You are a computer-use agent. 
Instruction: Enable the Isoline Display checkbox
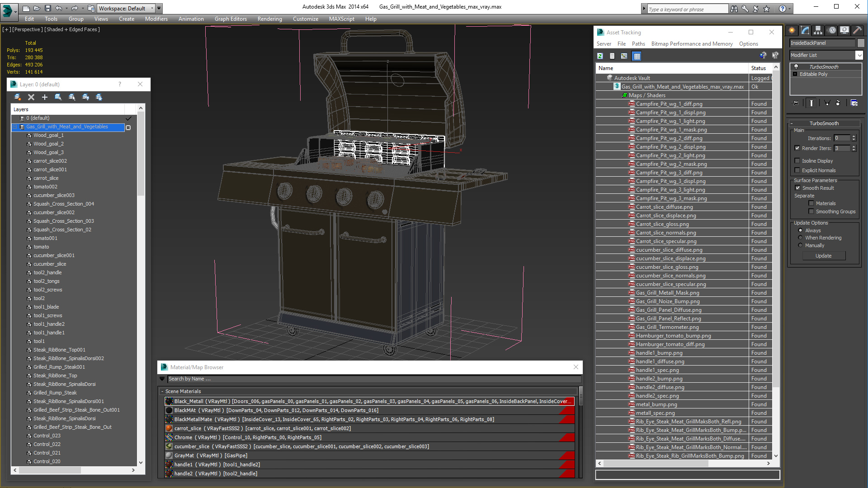pos(797,161)
